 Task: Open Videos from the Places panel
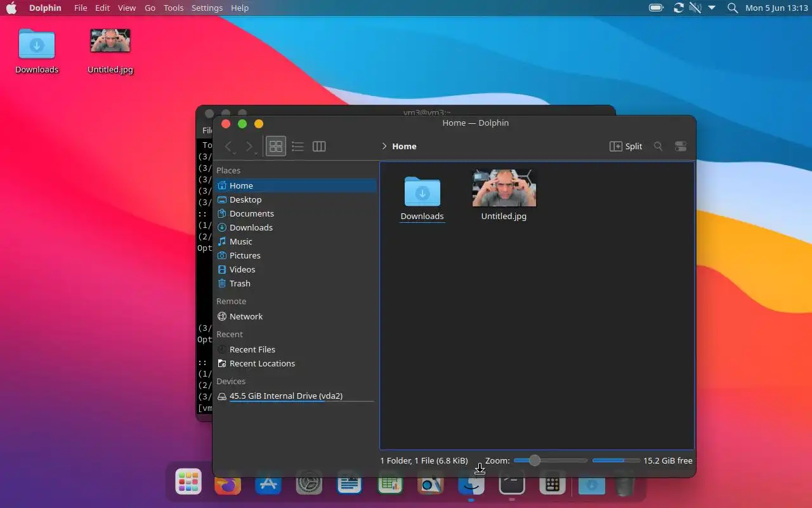pyautogui.click(x=296, y=269)
